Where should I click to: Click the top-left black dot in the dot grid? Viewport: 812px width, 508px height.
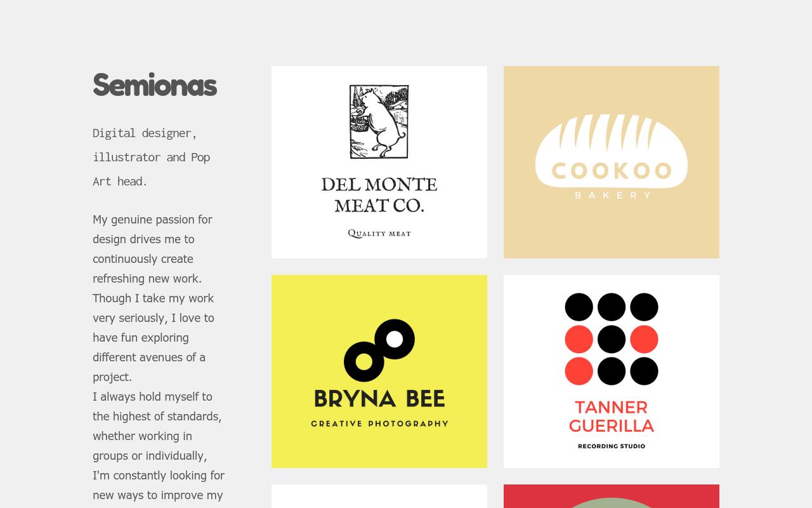click(579, 307)
